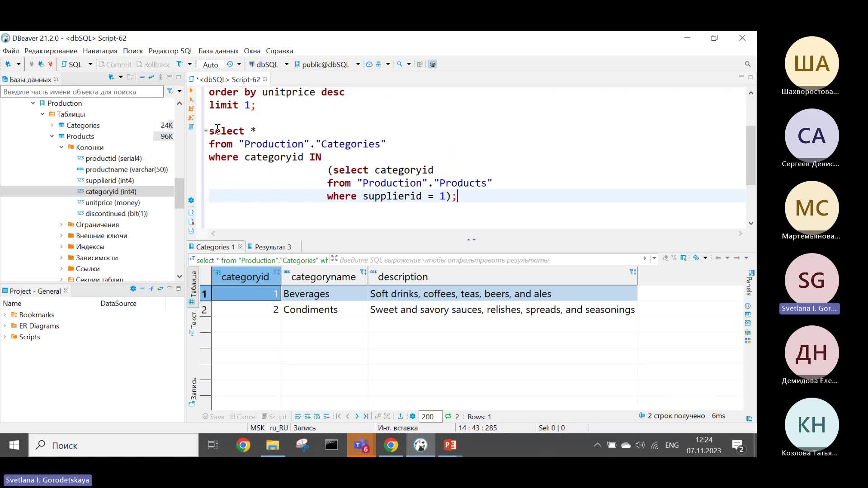Image resolution: width=868 pixels, height=488 pixels.
Task: Expand the Bookmarks folder in Project panel
Action: pyautogui.click(x=5, y=314)
